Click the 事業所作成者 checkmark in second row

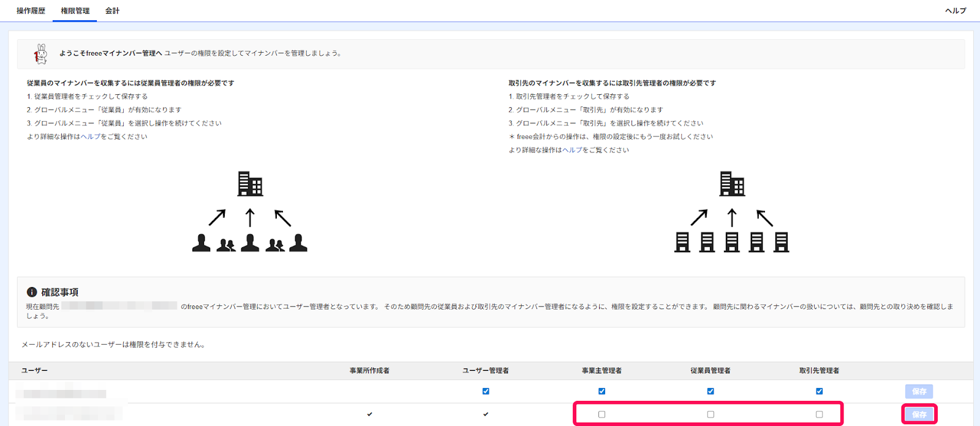(x=369, y=414)
